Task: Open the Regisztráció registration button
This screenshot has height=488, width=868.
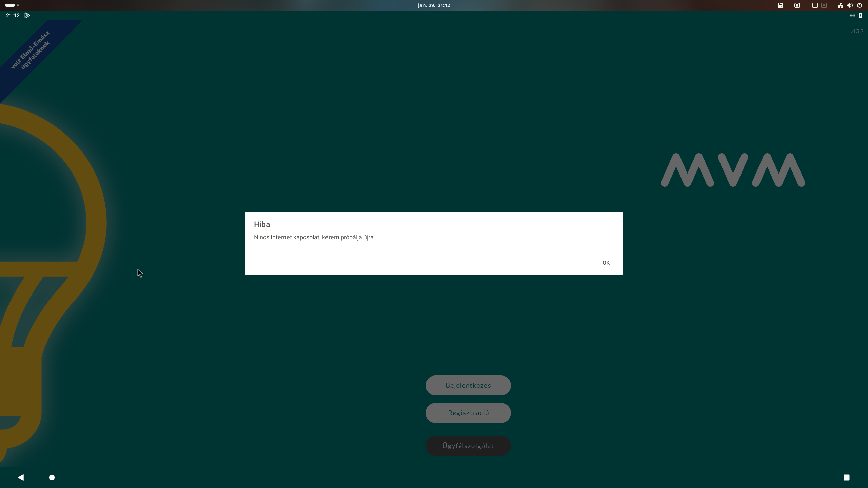Action: pyautogui.click(x=468, y=413)
